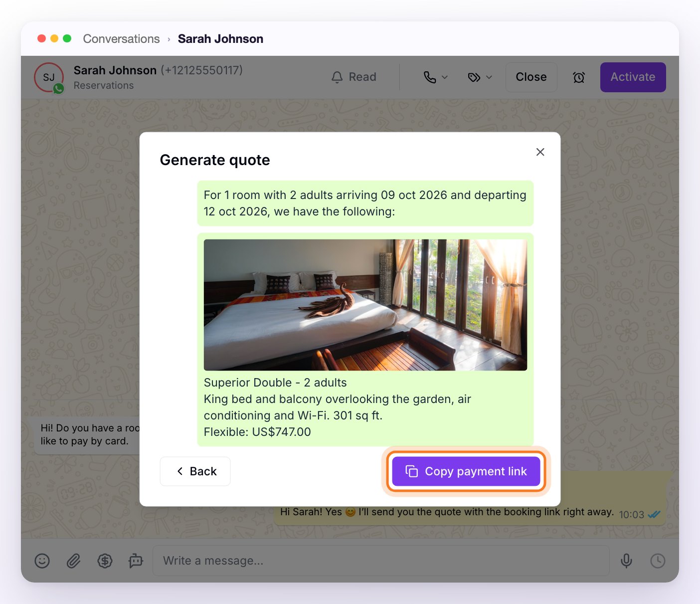Click the 'Hi Sarah! Yes' sent message

tap(447, 512)
